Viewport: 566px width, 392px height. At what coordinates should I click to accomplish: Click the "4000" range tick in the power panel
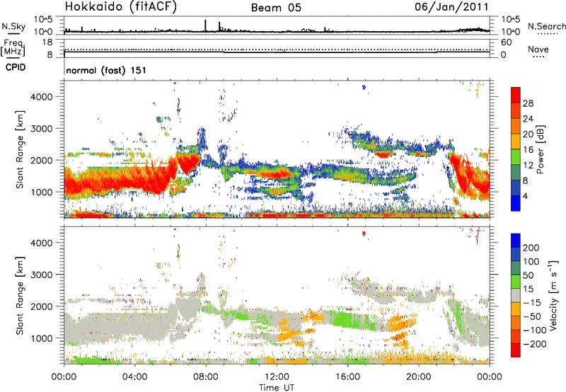click(41, 97)
